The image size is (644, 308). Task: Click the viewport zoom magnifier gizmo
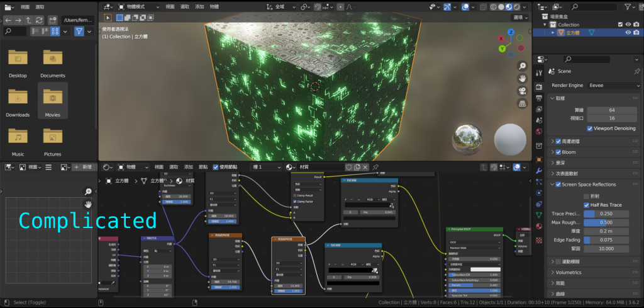pos(522,66)
